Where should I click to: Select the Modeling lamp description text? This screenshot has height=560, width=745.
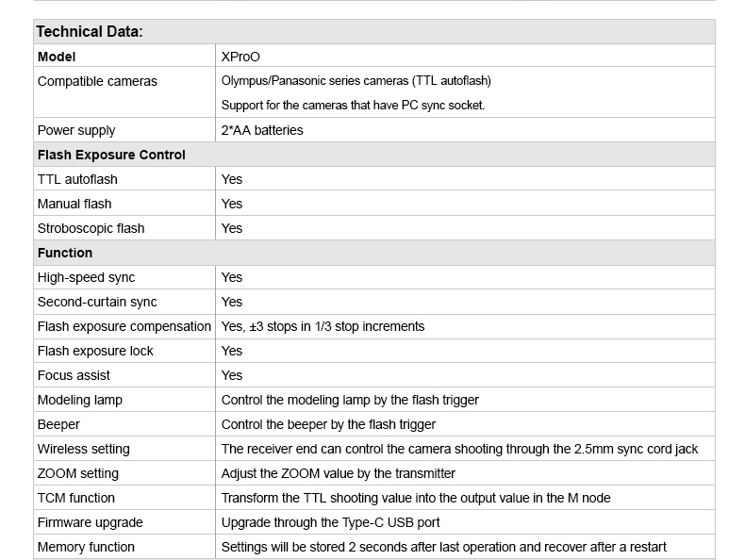[x=350, y=400]
